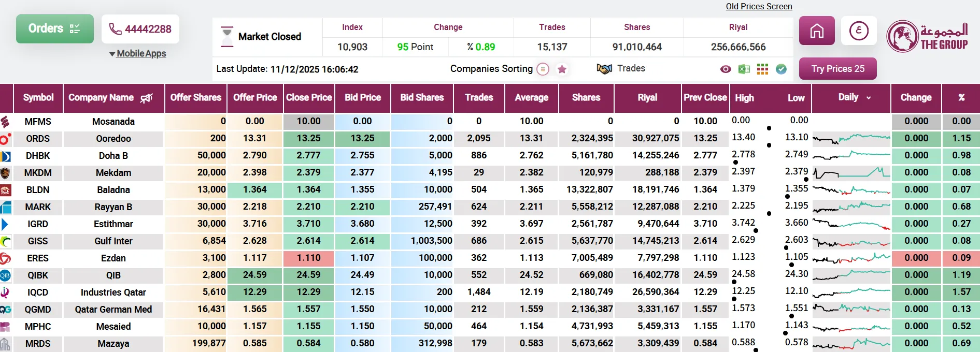Click the red Ezdan close price cell
This screenshot has height=352, width=980.
309,258
